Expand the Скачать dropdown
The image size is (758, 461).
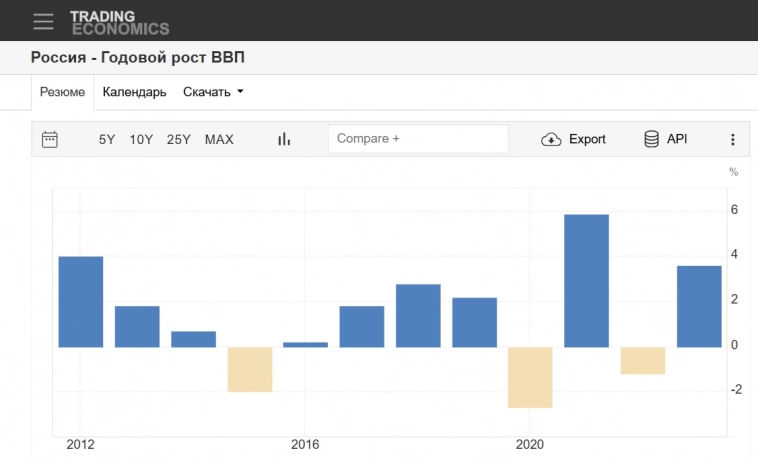click(213, 92)
